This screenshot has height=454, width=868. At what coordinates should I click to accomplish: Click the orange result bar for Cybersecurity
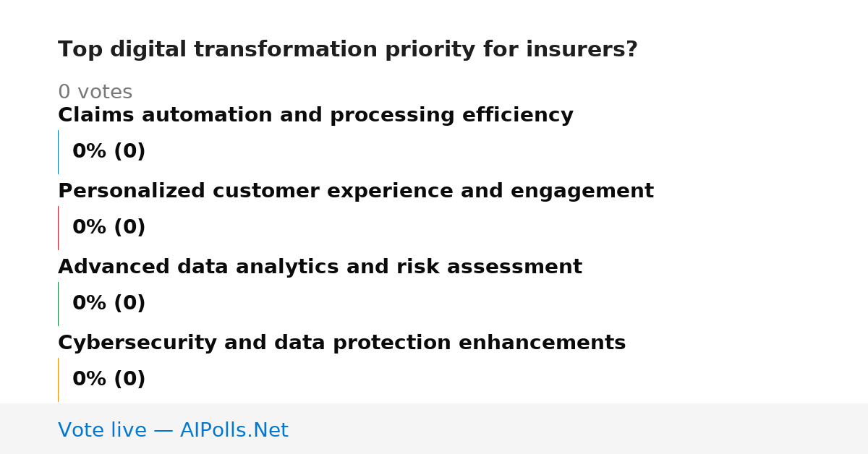pyautogui.click(x=58, y=380)
